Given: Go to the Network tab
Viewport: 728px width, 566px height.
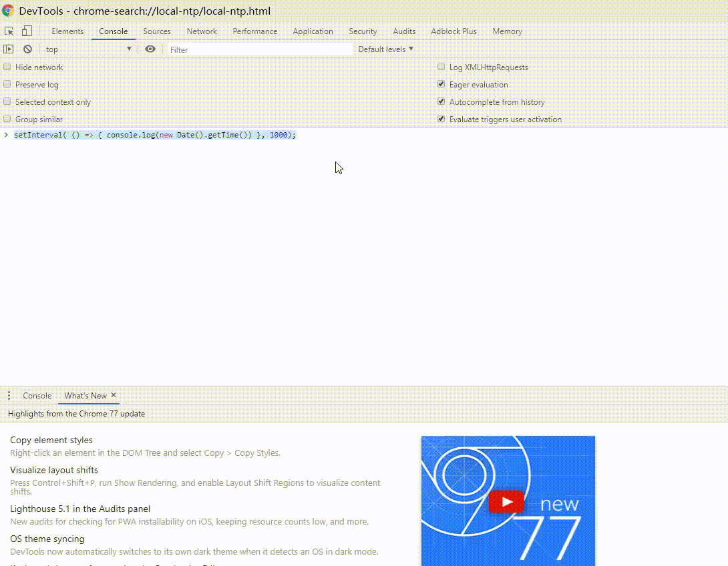Looking at the screenshot, I should 202,31.
